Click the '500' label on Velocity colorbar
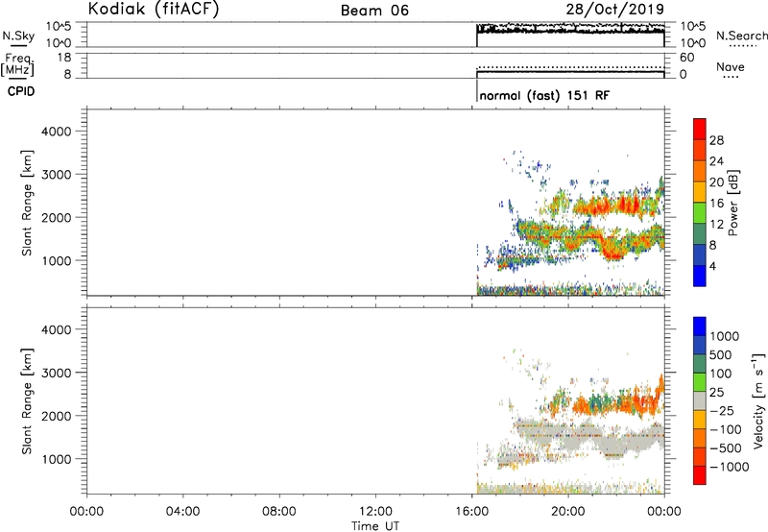The width and height of the screenshot is (768, 532). point(720,354)
